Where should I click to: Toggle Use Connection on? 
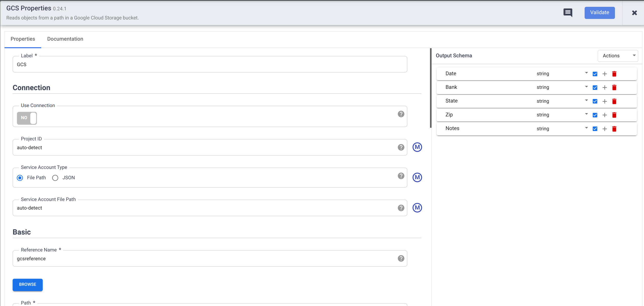click(27, 118)
